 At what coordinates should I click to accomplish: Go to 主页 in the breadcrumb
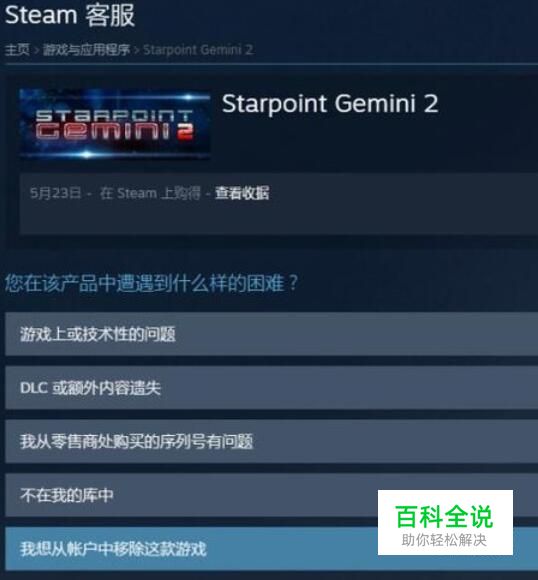click(x=17, y=49)
